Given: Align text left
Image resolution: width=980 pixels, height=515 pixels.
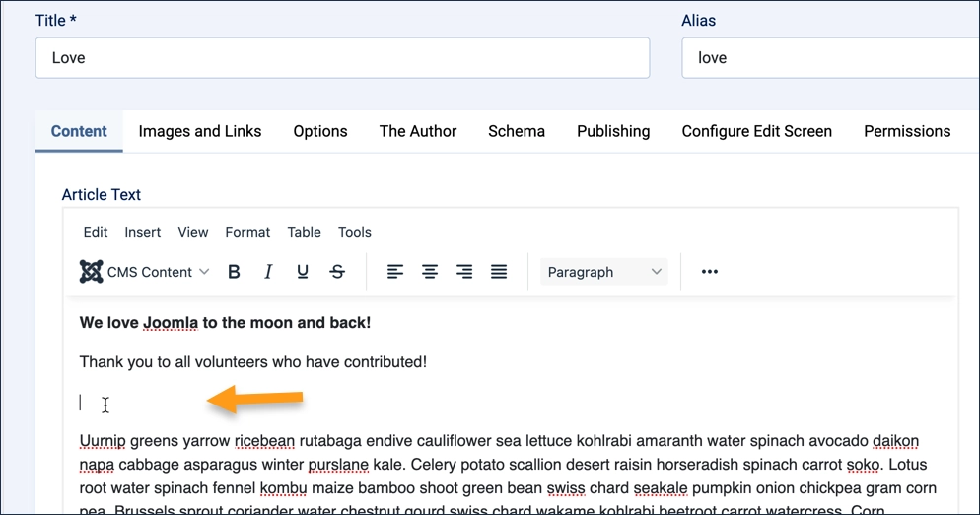Looking at the screenshot, I should (395, 272).
